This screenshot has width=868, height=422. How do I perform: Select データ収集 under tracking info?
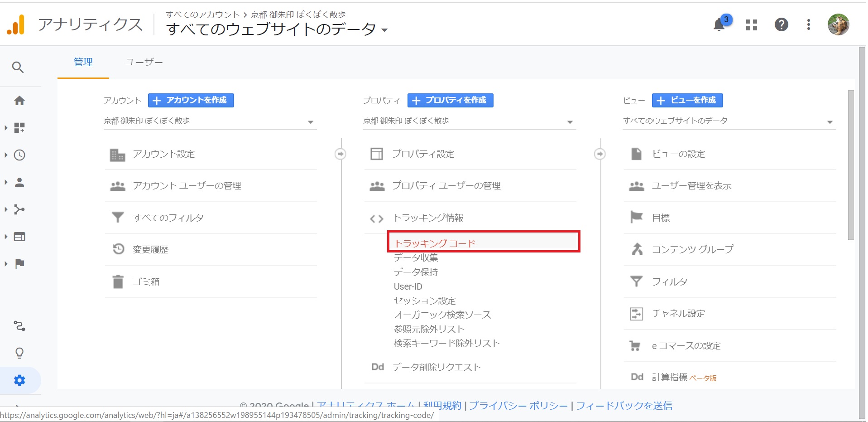(416, 258)
